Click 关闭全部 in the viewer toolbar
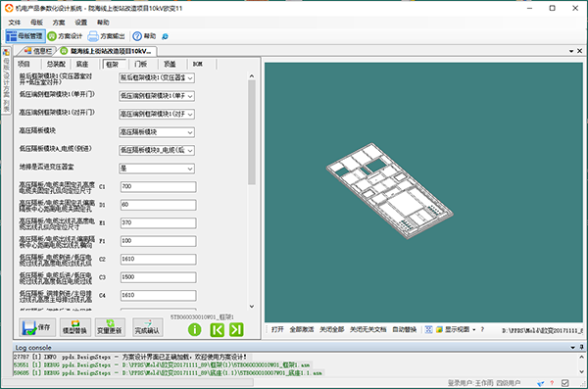The width and height of the screenshot is (588, 389). click(x=332, y=329)
